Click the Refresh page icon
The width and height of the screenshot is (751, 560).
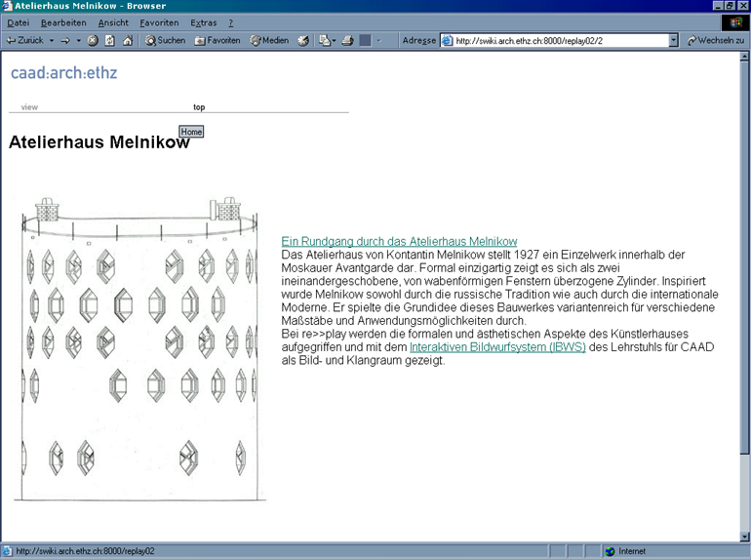tap(109, 40)
